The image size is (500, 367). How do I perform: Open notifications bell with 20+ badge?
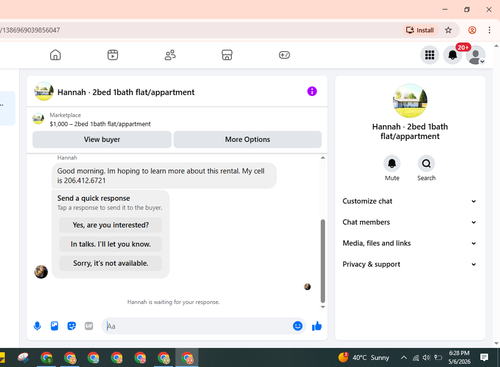pyautogui.click(x=453, y=55)
